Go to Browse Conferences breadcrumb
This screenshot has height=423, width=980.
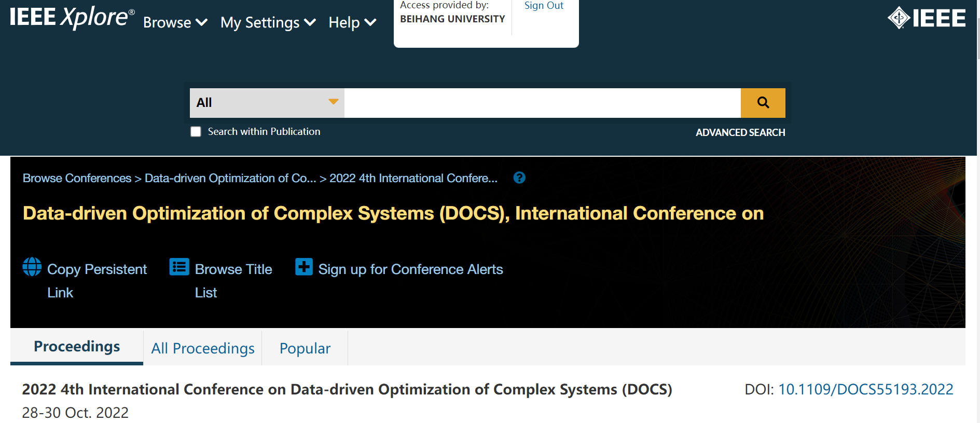(77, 178)
